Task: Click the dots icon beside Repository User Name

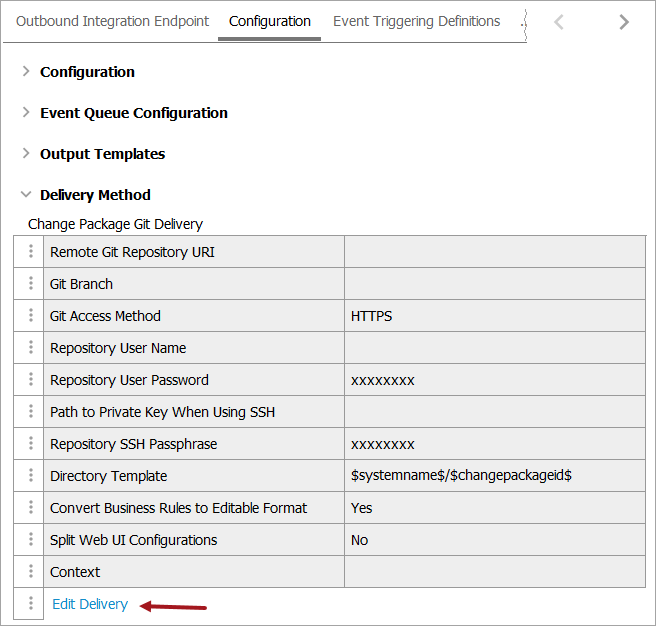Action: 31,348
